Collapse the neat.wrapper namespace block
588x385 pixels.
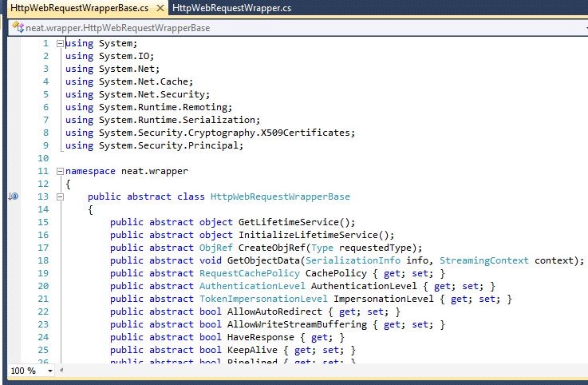point(60,171)
